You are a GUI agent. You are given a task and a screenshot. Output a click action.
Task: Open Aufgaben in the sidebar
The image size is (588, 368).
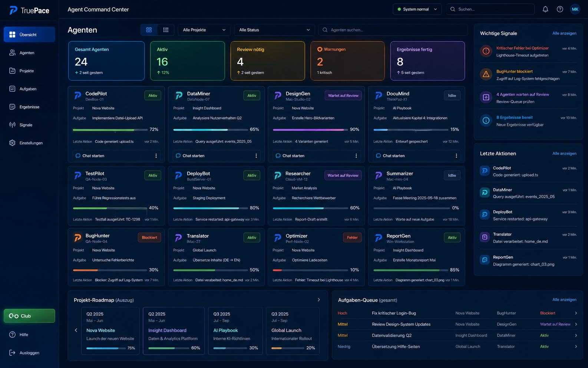coord(29,89)
